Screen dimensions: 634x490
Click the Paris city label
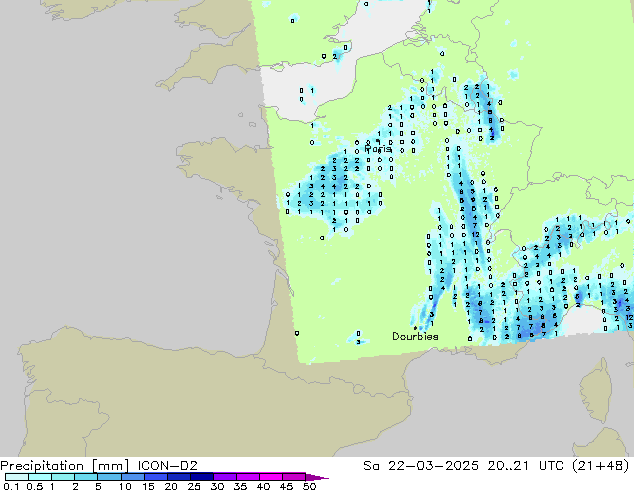(378, 149)
